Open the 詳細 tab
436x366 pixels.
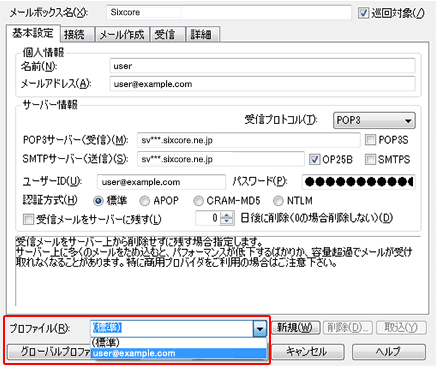202,34
